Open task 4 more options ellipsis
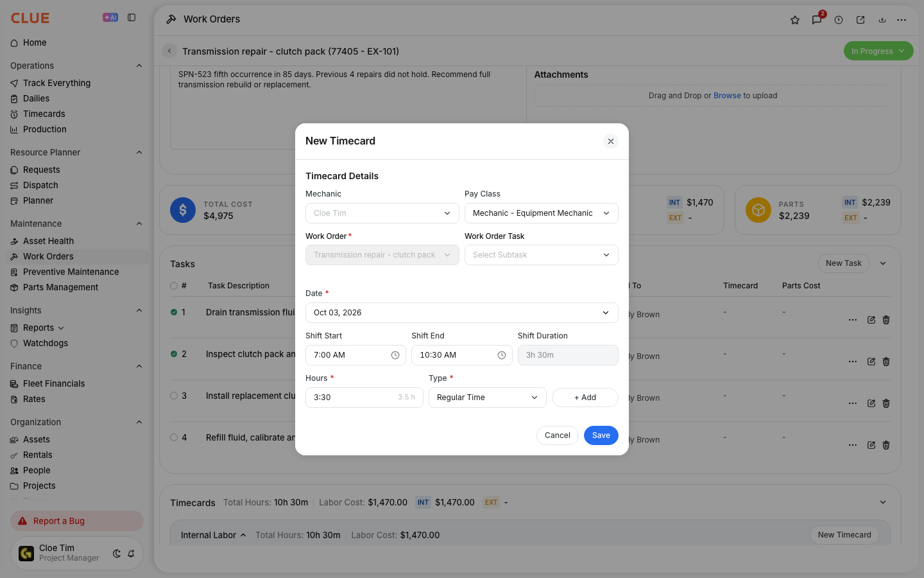Viewport: 924px width, 578px height. pos(853,445)
